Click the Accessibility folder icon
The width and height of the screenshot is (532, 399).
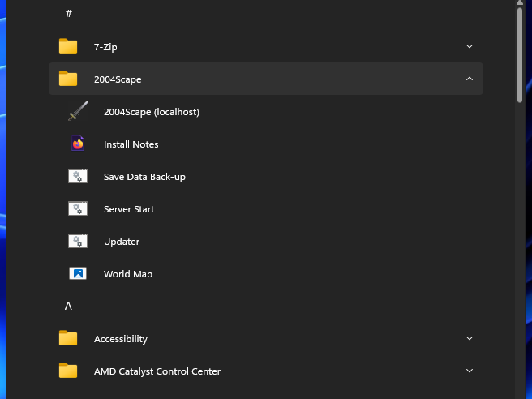(x=68, y=339)
